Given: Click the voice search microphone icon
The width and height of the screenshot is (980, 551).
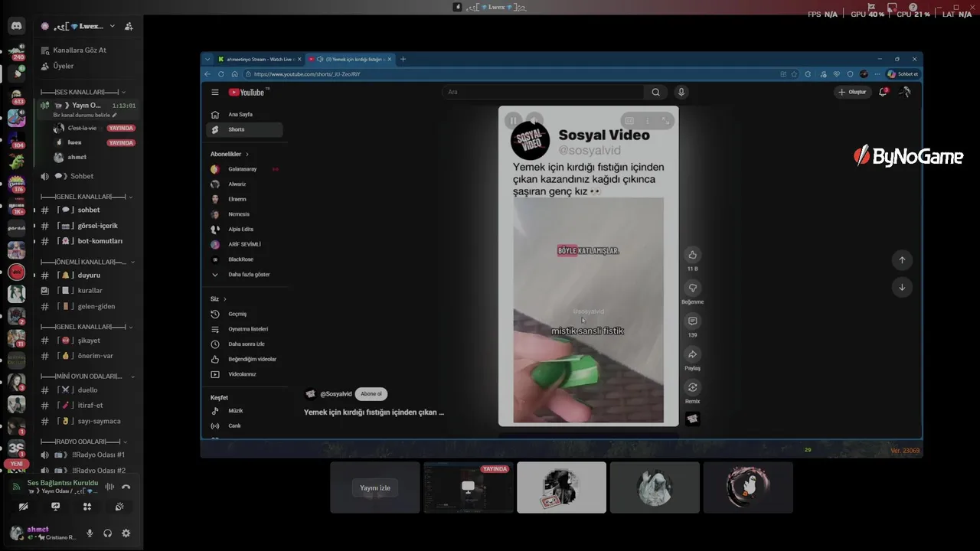Looking at the screenshot, I should point(681,92).
